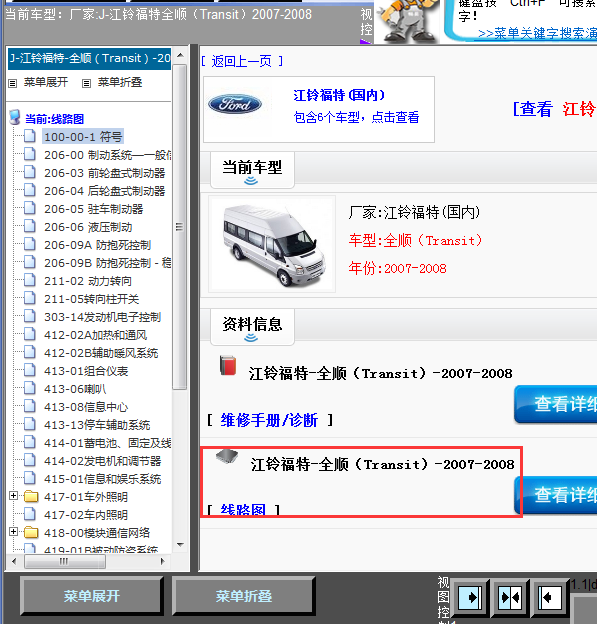The image size is (597, 624).
Task: Click page icon beside 412-02A加热和通风
Action: pyautogui.click(x=30, y=334)
